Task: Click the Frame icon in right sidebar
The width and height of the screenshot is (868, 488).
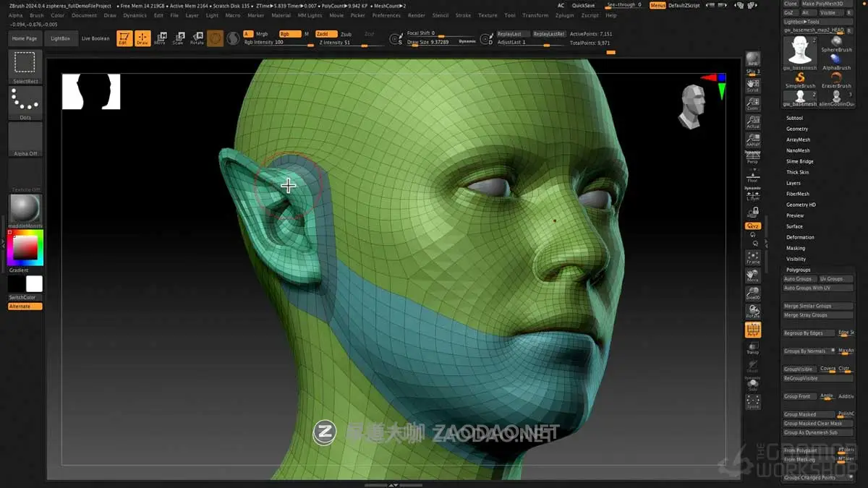Action: click(x=752, y=257)
